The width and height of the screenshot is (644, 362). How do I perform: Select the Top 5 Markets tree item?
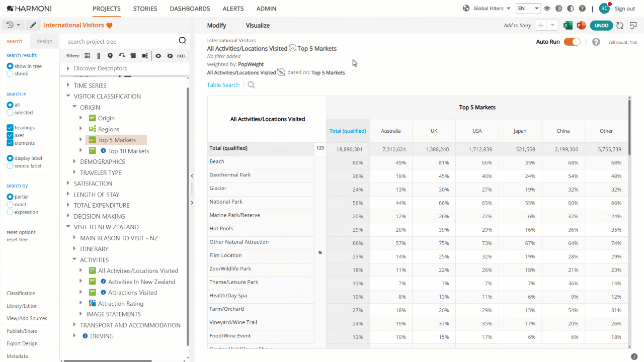click(117, 140)
